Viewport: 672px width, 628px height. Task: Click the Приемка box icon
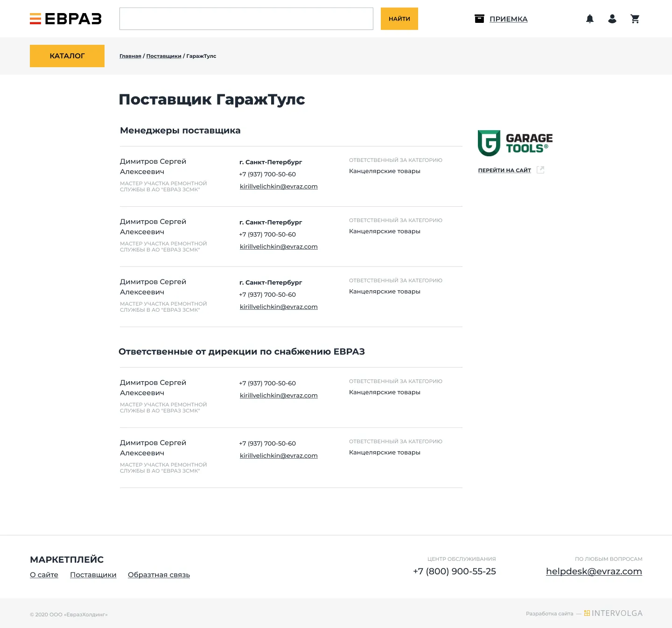click(x=479, y=19)
